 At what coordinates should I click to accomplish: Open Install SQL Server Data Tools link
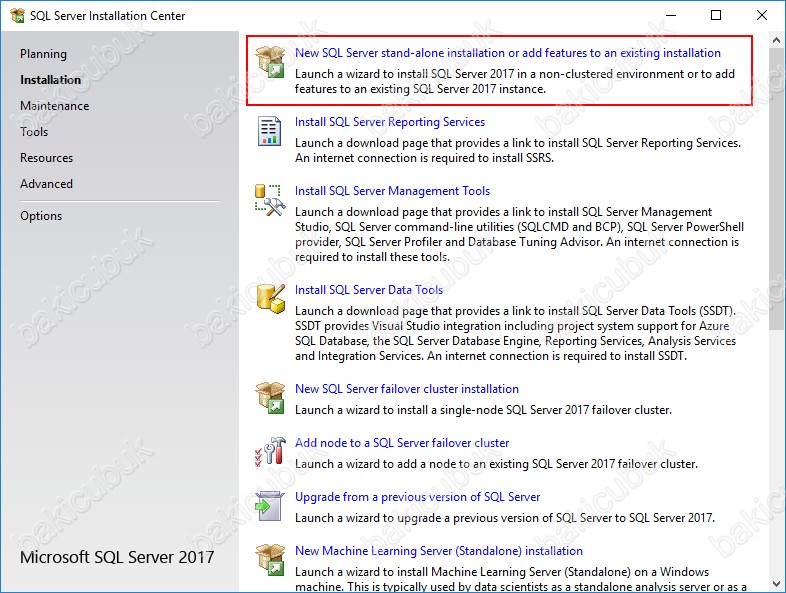coord(368,290)
